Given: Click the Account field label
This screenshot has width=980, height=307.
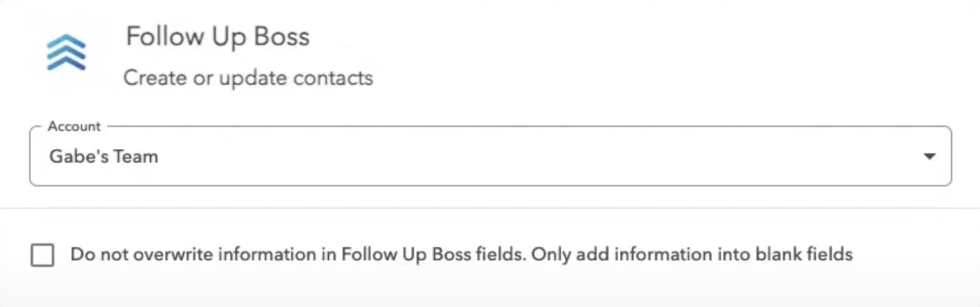Looking at the screenshot, I should coord(74,126).
